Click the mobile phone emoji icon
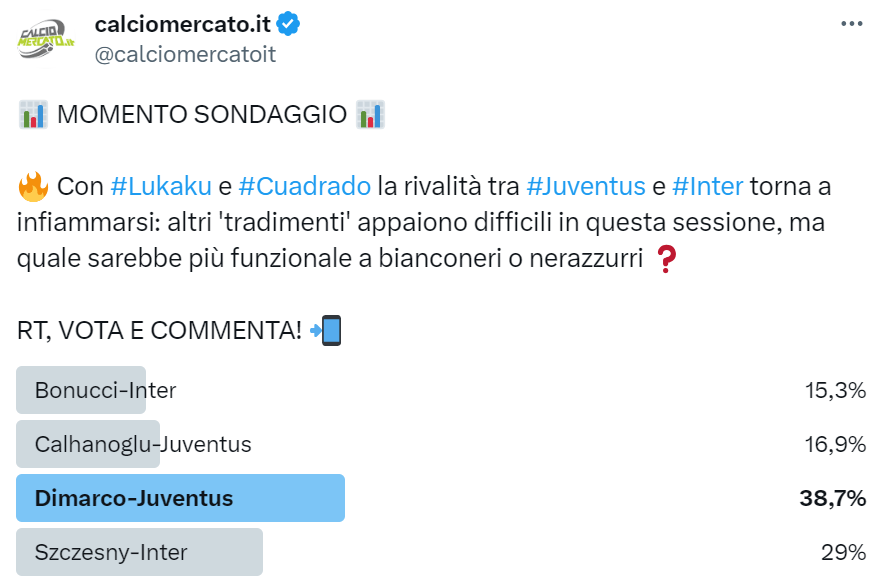886x583 pixels. tap(326, 330)
